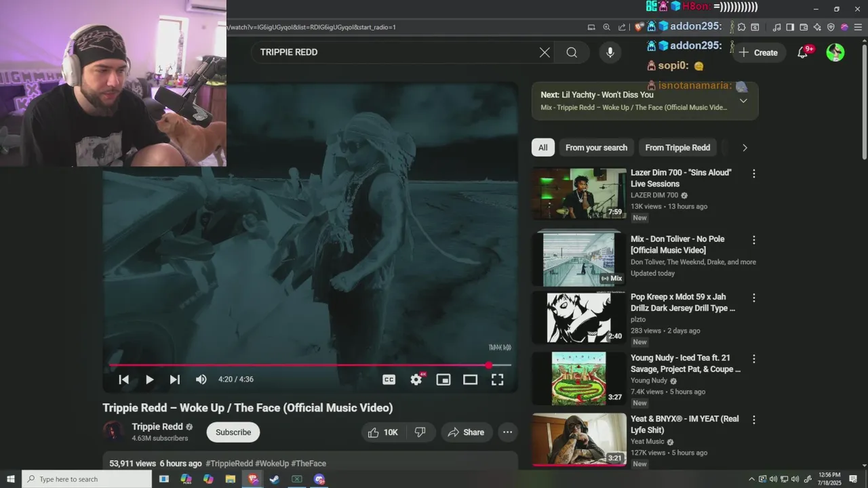Open options menu for Yeat IM YEAT video
This screenshot has width=868, height=488.
tap(753, 420)
